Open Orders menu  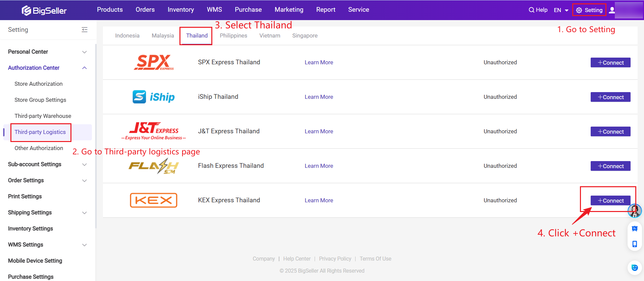pos(145,10)
